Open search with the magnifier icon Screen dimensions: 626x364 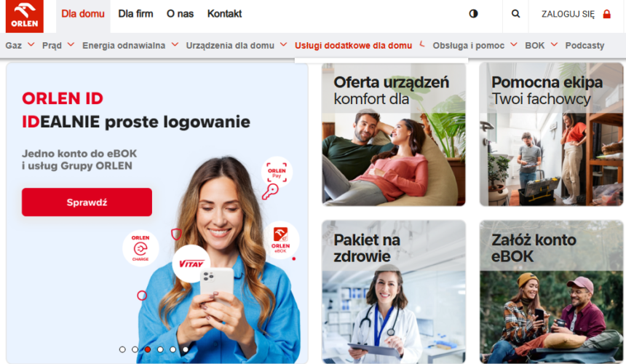point(516,14)
